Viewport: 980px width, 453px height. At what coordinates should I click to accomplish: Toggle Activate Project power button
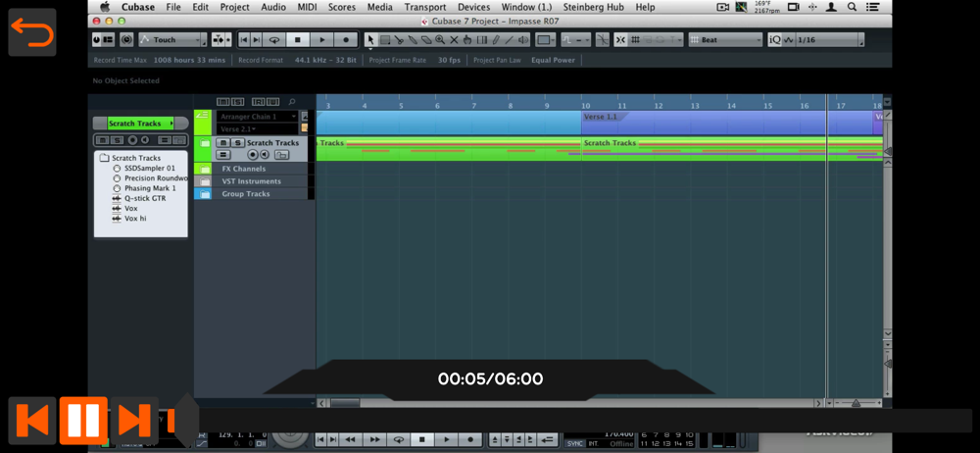pyautogui.click(x=96, y=39)
